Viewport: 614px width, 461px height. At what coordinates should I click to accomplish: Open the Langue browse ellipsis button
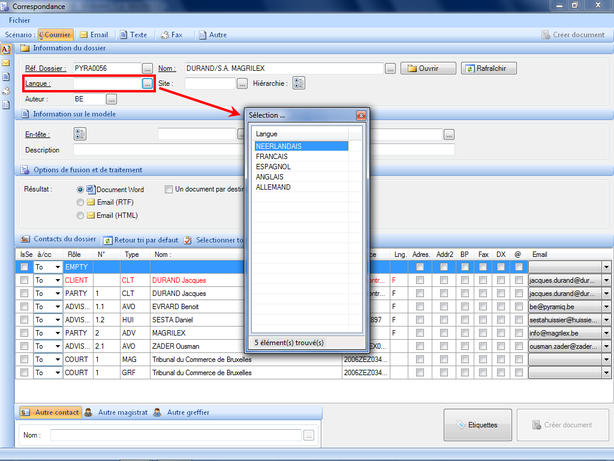[147, 84]
